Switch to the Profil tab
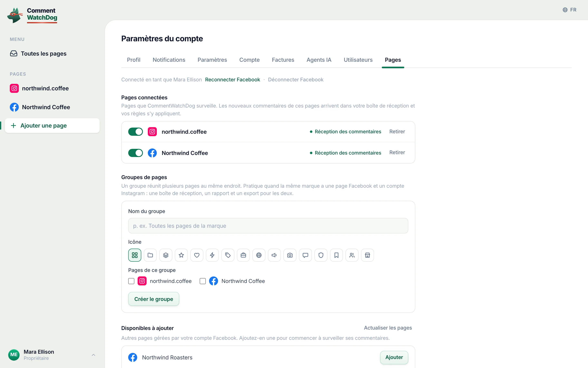588x368 pixels. (134, 60)
